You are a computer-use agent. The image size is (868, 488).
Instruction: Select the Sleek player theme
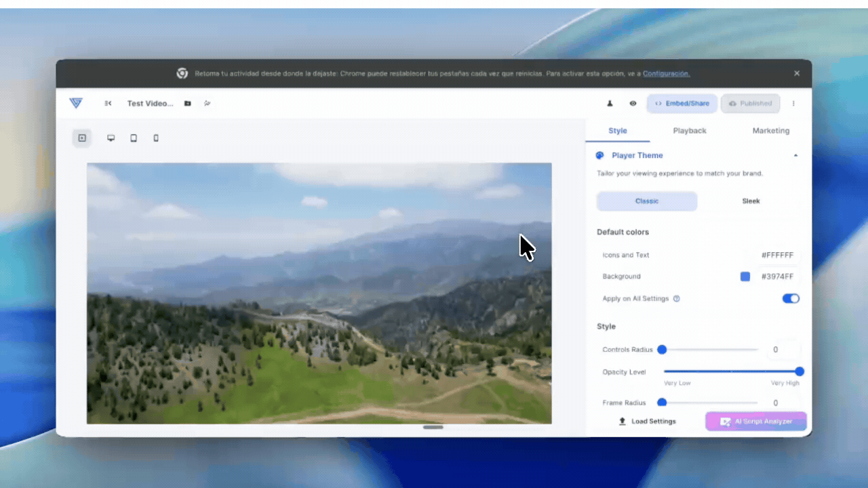tap(751, 201)
